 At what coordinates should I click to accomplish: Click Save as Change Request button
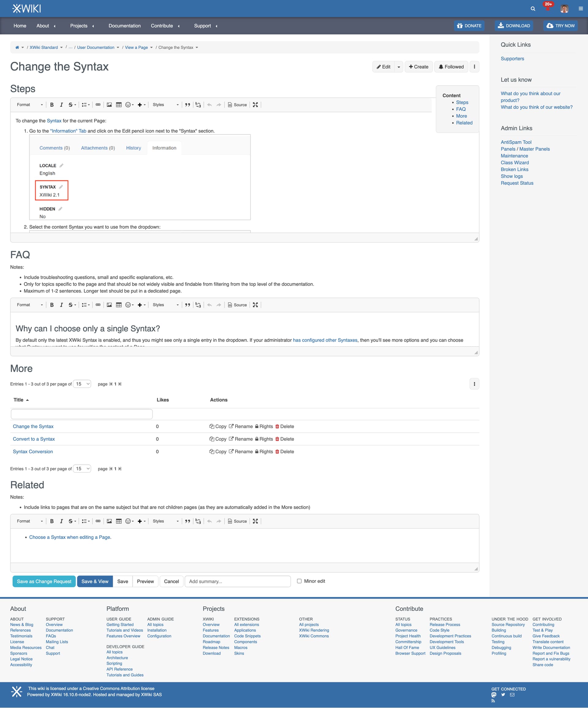tap(44, 582)
